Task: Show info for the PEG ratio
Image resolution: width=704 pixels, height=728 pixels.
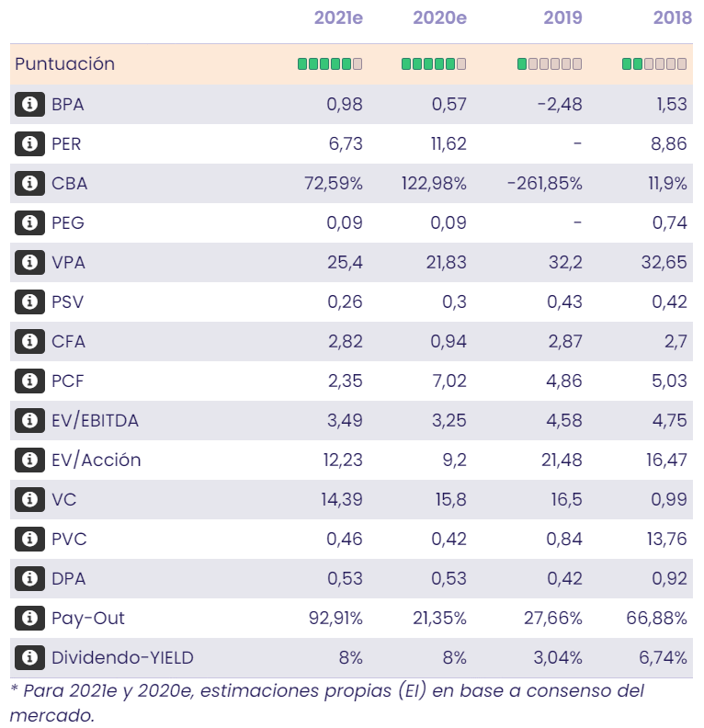Action: click(x=29, y=222)
